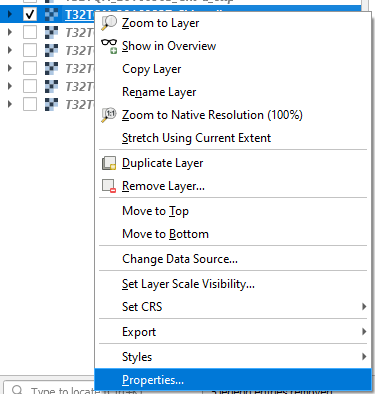The image size is (375, 394).
Task: Click the 'Type to locate' search field
Action: 50,389
